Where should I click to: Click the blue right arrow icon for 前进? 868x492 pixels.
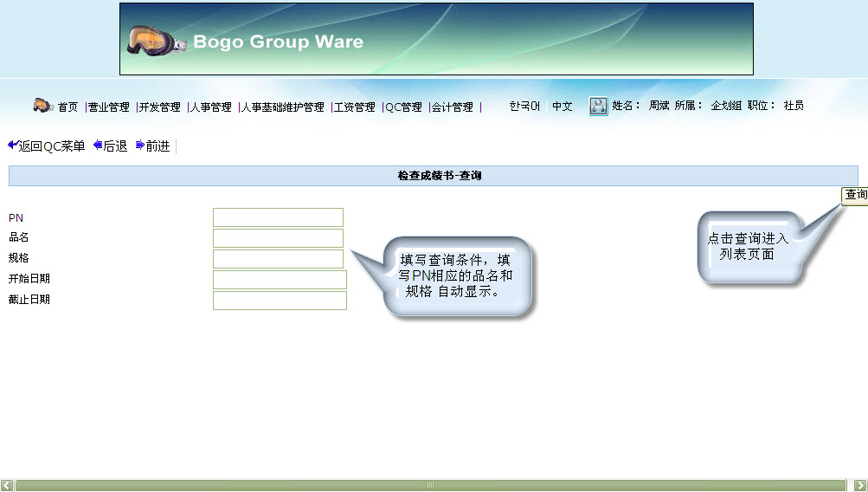click(140, 146)
